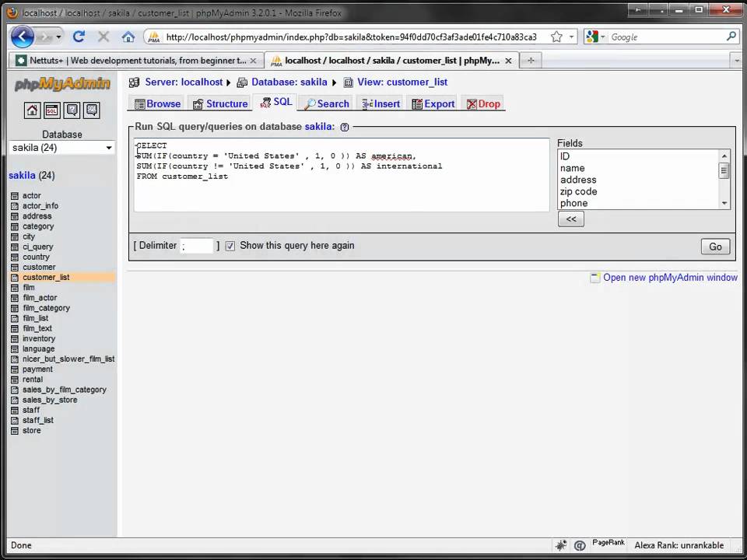Click inside the SQL query text area
Image resolution: width=747 pixels, height=560 pixels.
[342, 175]
